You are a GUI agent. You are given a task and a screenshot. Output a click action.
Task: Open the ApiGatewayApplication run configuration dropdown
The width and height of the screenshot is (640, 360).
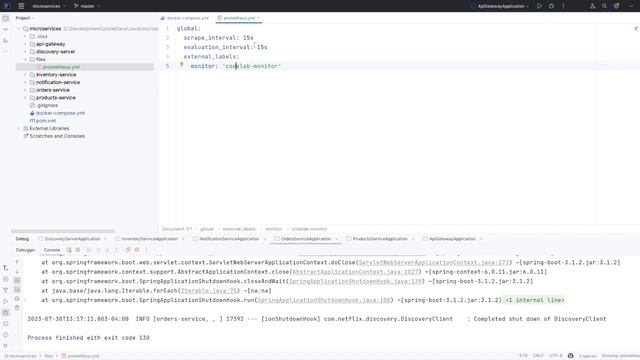(x=503, y=6)
